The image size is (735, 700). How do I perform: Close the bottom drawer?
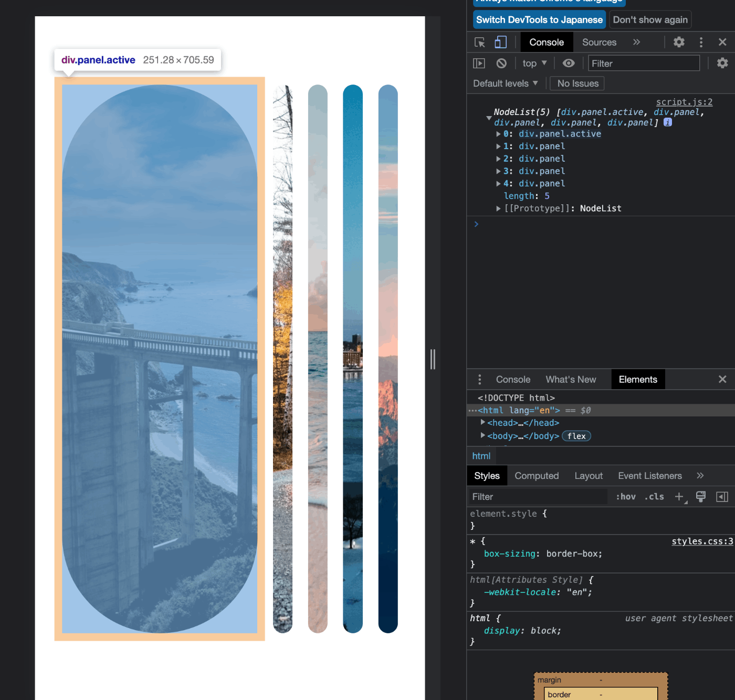(x=722, y=379)
